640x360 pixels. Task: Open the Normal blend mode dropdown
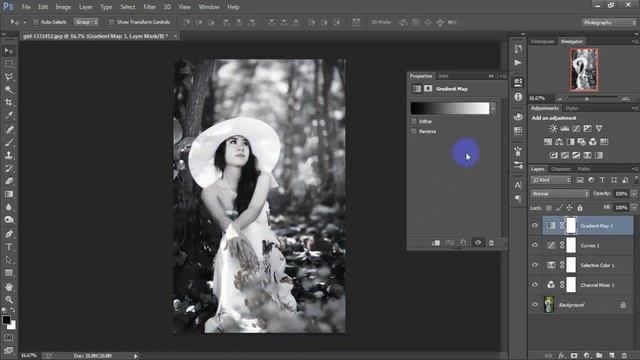tap(560, 194)
